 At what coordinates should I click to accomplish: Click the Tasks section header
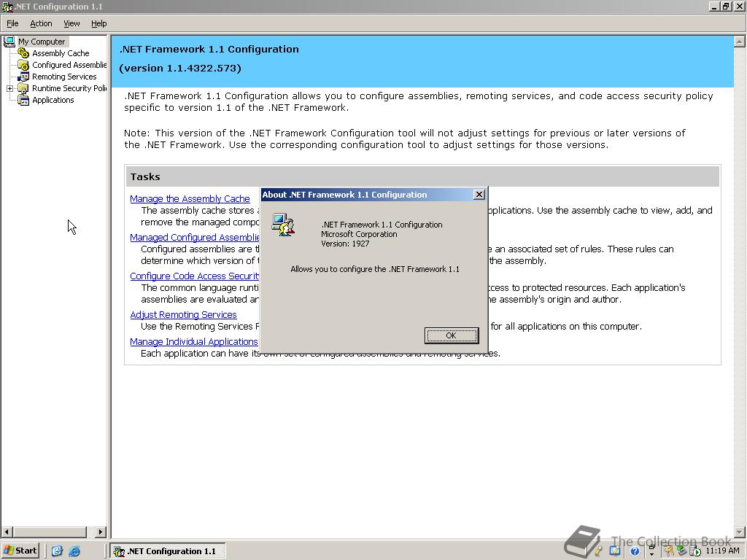coord(422,176)
